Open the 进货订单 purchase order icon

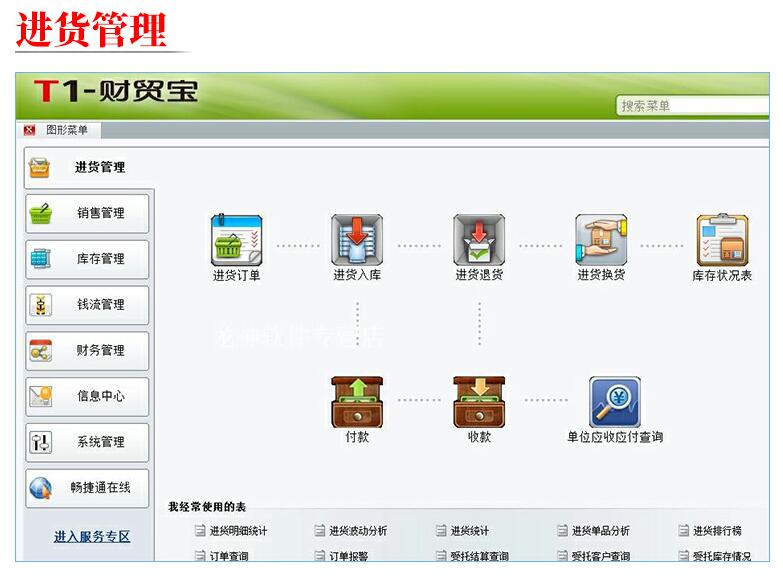point(236,240)
